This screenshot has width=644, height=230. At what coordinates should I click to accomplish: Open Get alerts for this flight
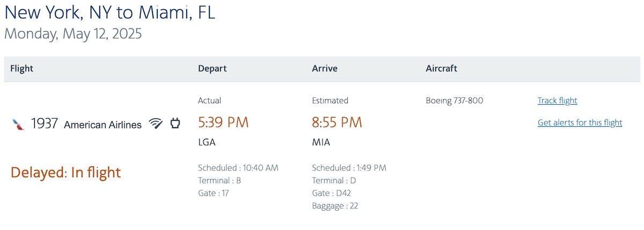(580, 123)
